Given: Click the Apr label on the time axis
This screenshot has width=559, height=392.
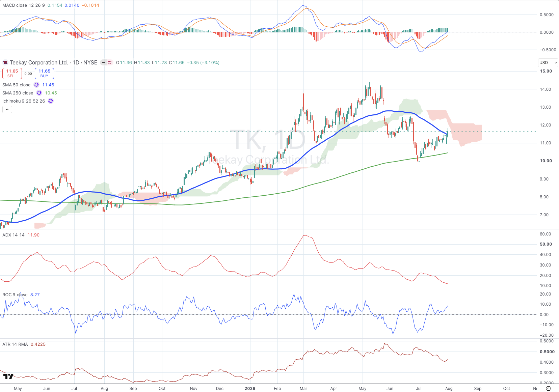Looking at the screenshot, I should (334, 388).
